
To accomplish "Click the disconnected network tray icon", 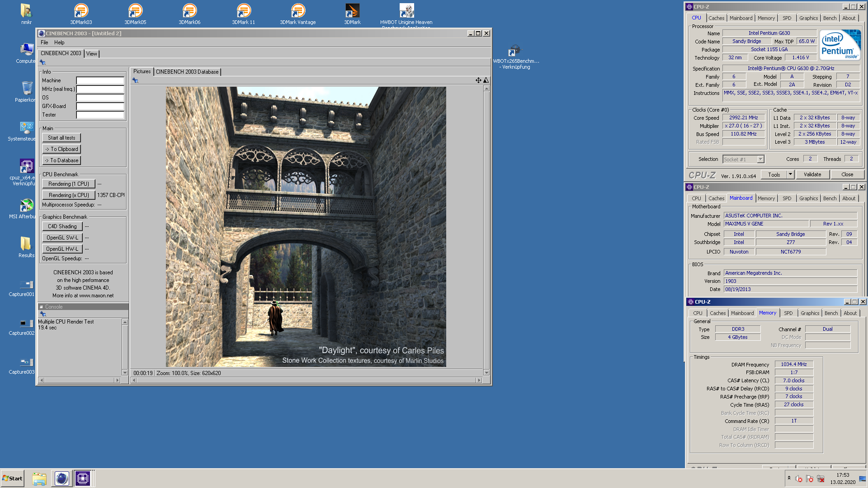I will (x=821, y=479).
